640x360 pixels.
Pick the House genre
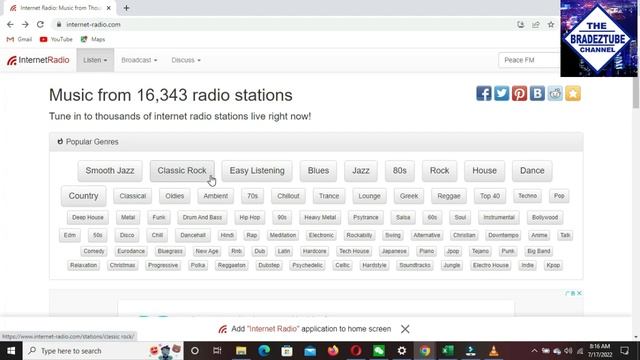[x=484, y=171]
